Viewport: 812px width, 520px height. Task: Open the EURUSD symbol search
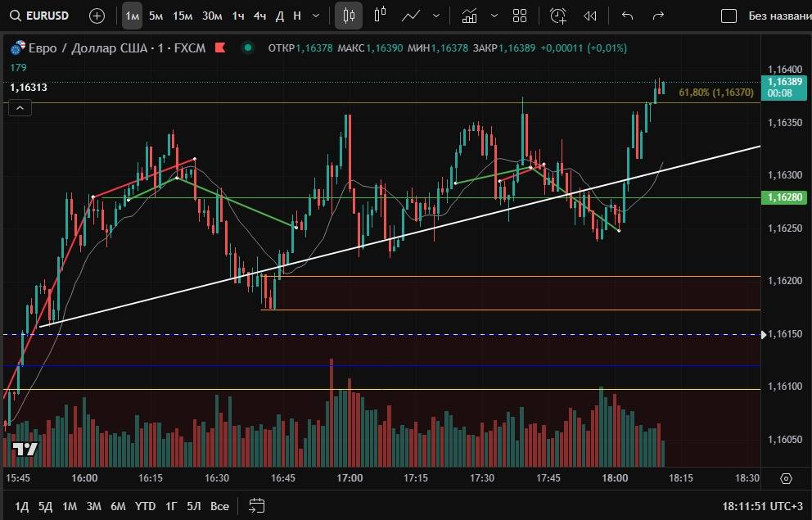point(41,16)
